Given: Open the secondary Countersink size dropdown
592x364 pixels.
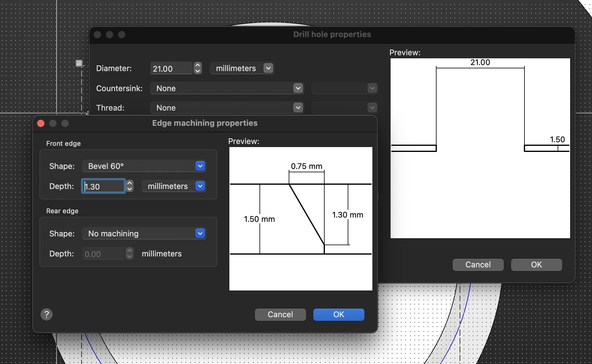Looking at the screenshot, I should (345, 88).
